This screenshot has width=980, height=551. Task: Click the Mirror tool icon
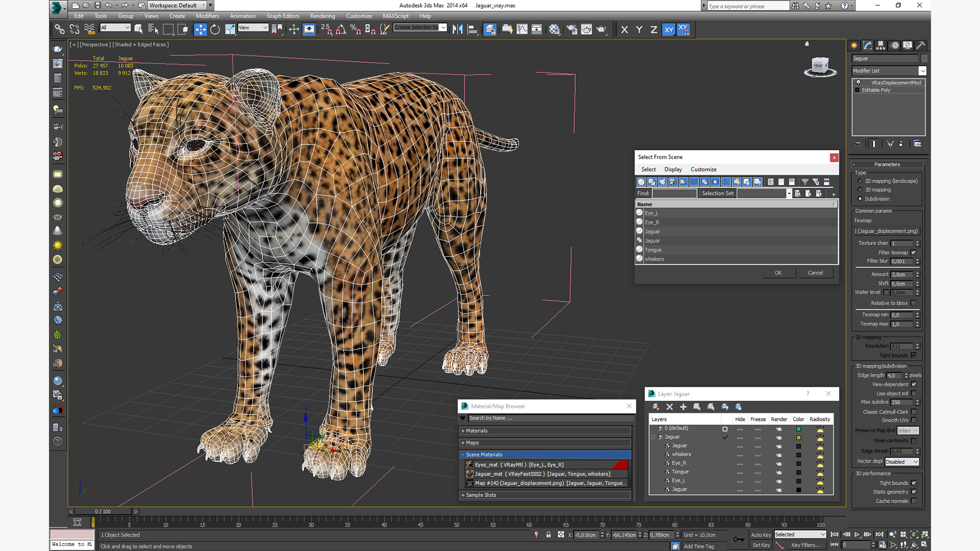[x=458, y=30]
